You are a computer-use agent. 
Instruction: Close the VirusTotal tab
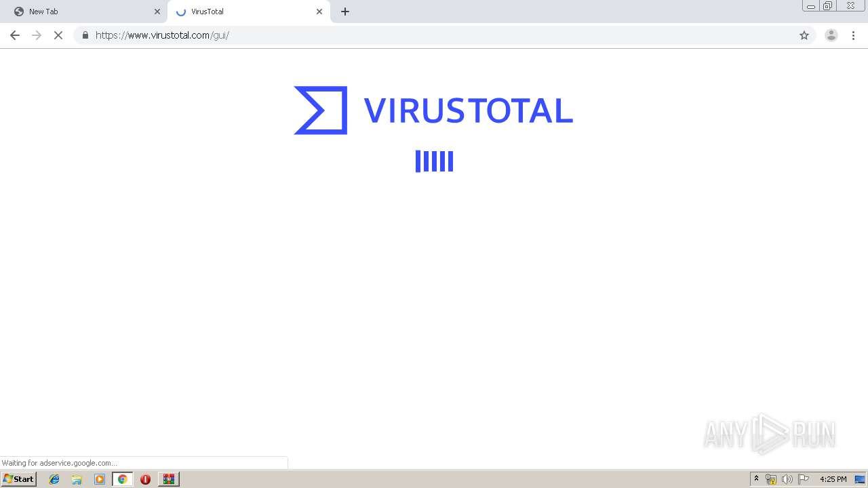[x=319, y=12]
